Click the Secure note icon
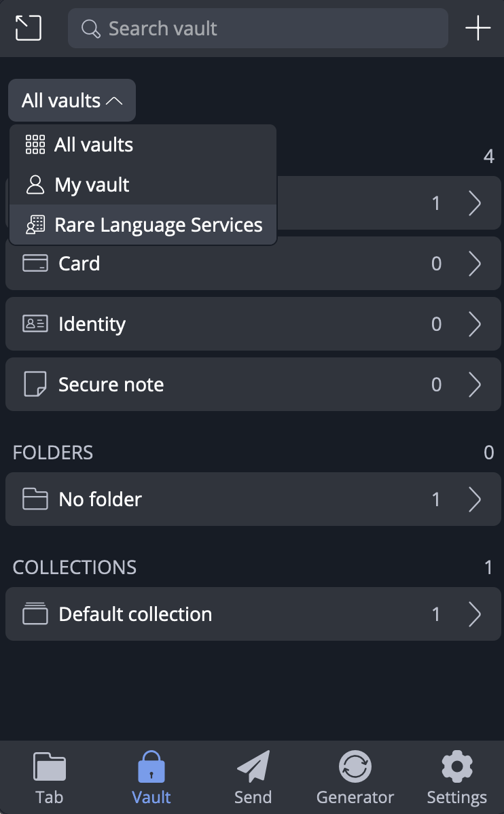This screenshot has height=814, width=504. 35,385
